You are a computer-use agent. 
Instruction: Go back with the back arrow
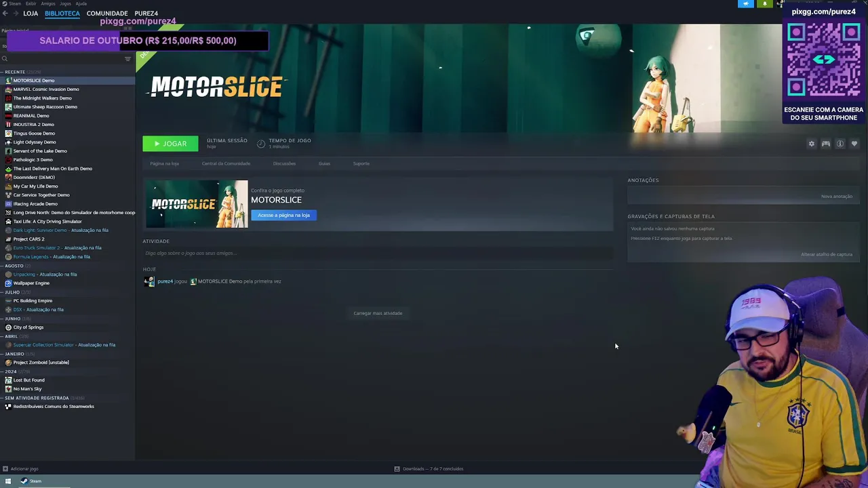coord(5,14)
